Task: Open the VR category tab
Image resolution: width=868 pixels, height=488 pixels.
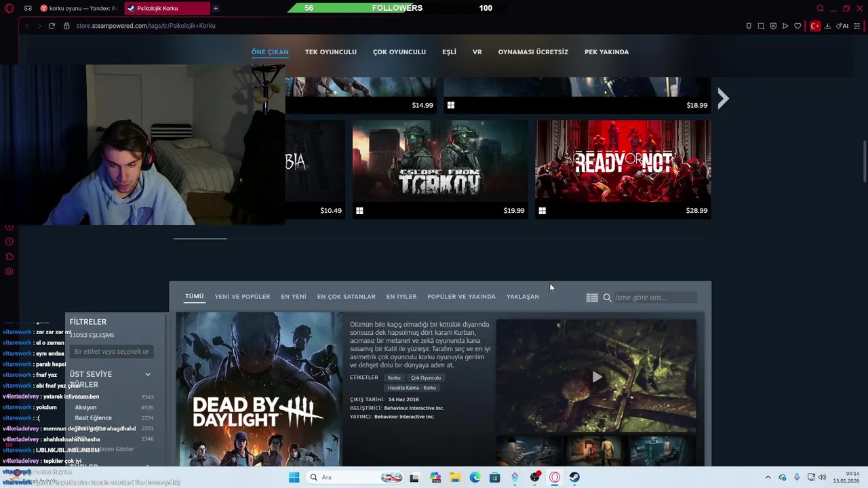Action: (477, 52)
